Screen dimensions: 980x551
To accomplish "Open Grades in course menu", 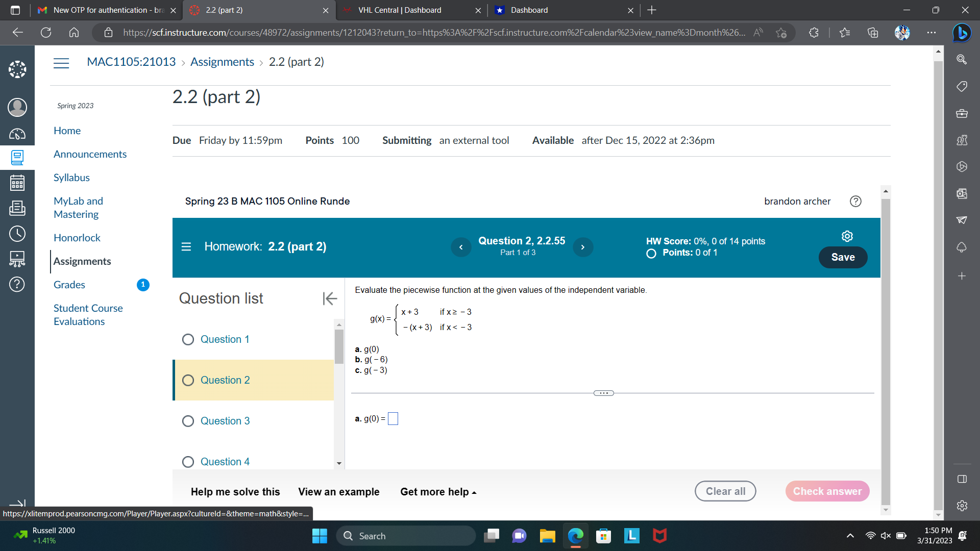I will coord(69,285).
